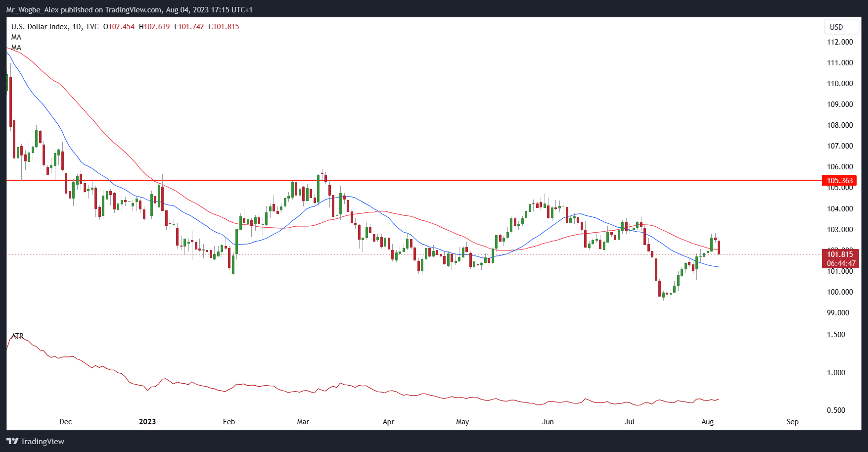Click the Jun date label
The height and width of the screenshot is (452, 868).
(x=548, y=422)
